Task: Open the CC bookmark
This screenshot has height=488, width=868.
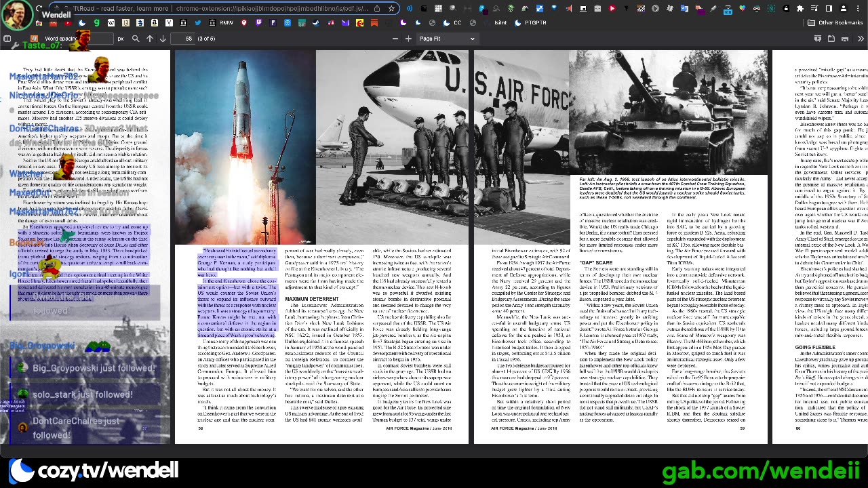Action: pos(452,23)
